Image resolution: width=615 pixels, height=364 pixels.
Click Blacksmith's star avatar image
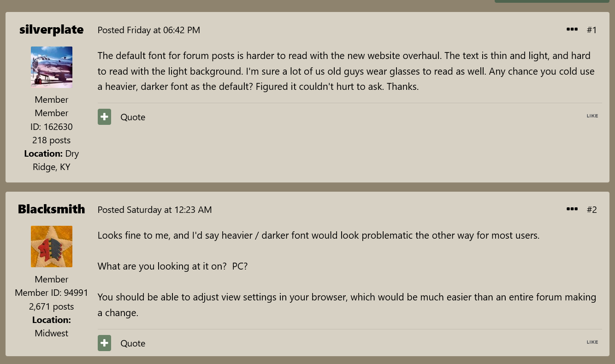[x=52, y=247]
